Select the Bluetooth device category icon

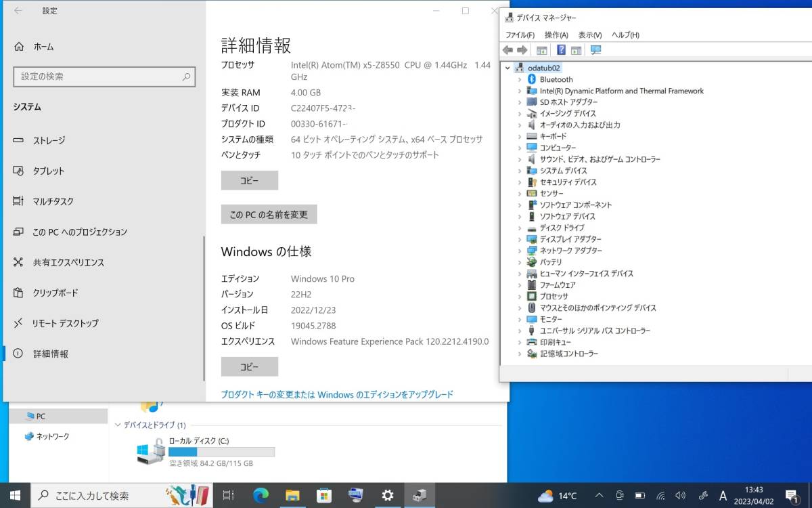[532, 79]
